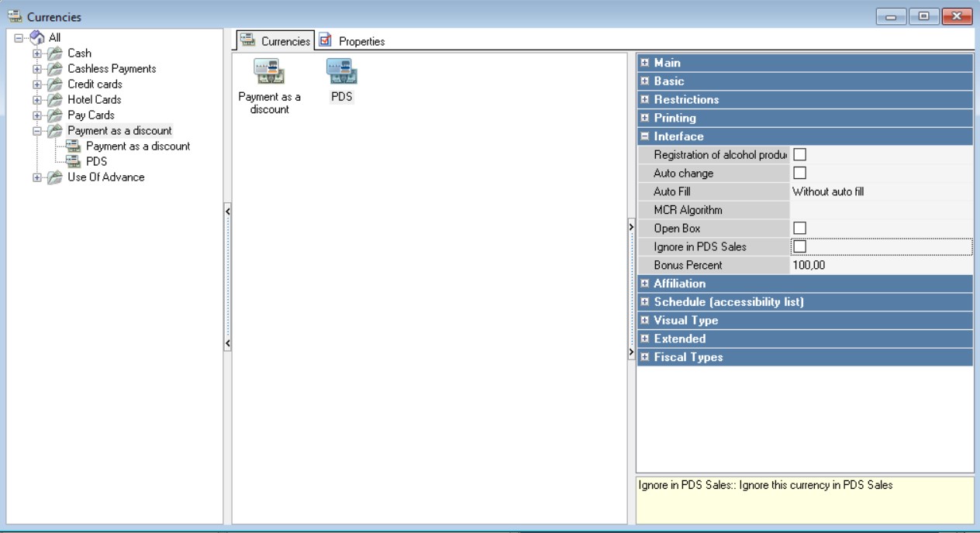Select the PDS currency icon in list
The width and height of the screenshot is (980, 533).
[x=342, y=72]
